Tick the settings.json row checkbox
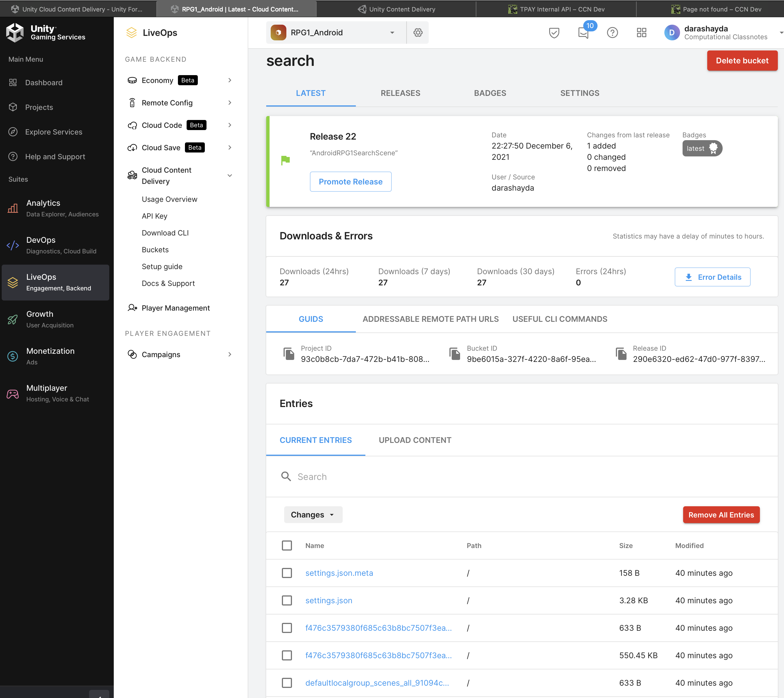This screenshot has height=698, width=784. pos(287,600)
